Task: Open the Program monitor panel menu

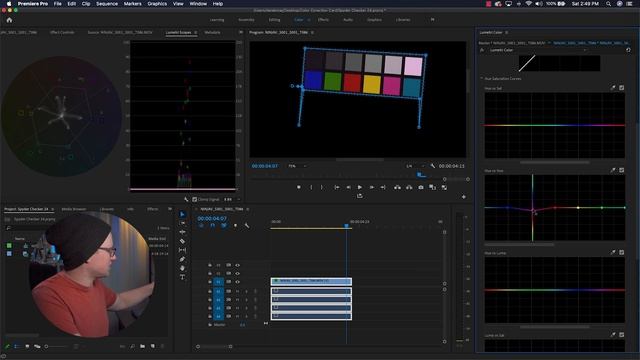Action: coord(312,32)
